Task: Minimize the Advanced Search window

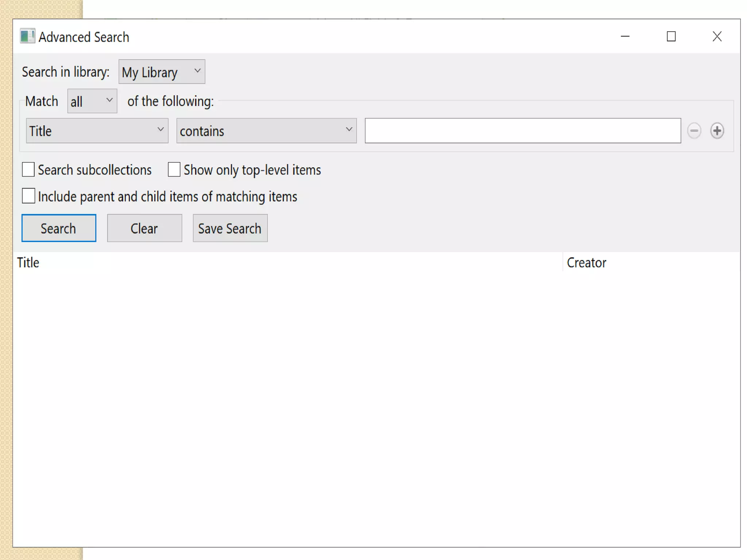Action: click(x=625, y=36)
